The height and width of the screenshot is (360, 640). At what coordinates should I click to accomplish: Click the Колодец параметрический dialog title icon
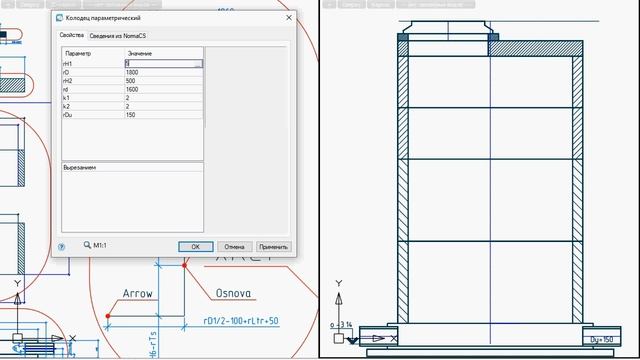[60, 18]
